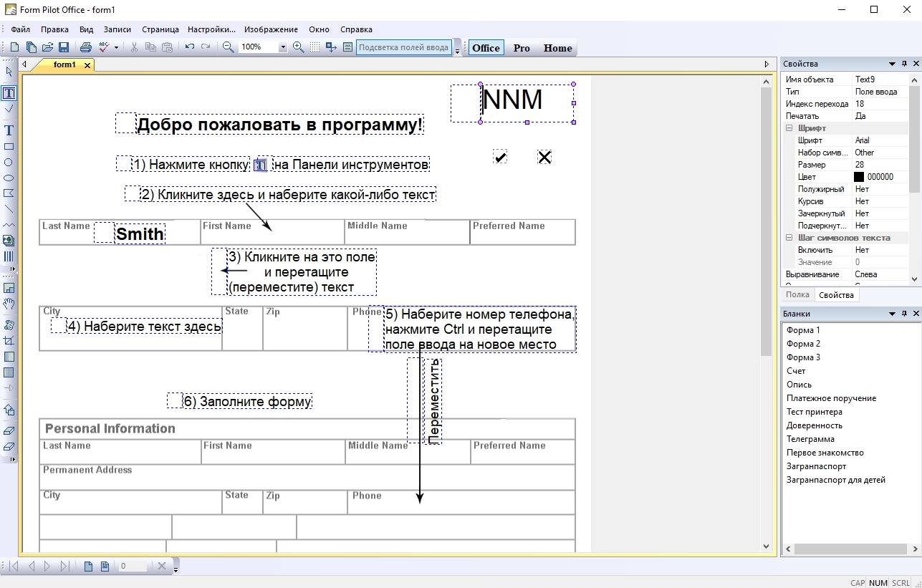The width and height of the screenshot is (922, 588).
Task: Select the crop tool in left toolbar
Action: coord(9,340)
